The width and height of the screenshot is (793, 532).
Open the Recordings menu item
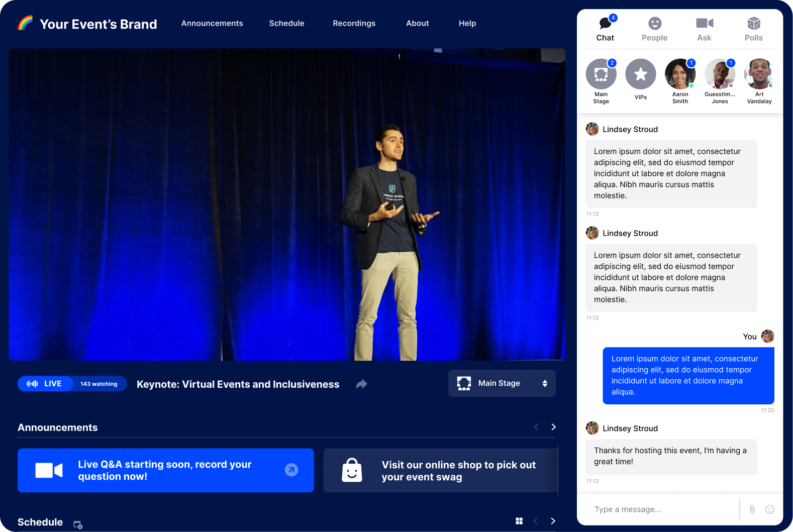(x=354, y=23)
